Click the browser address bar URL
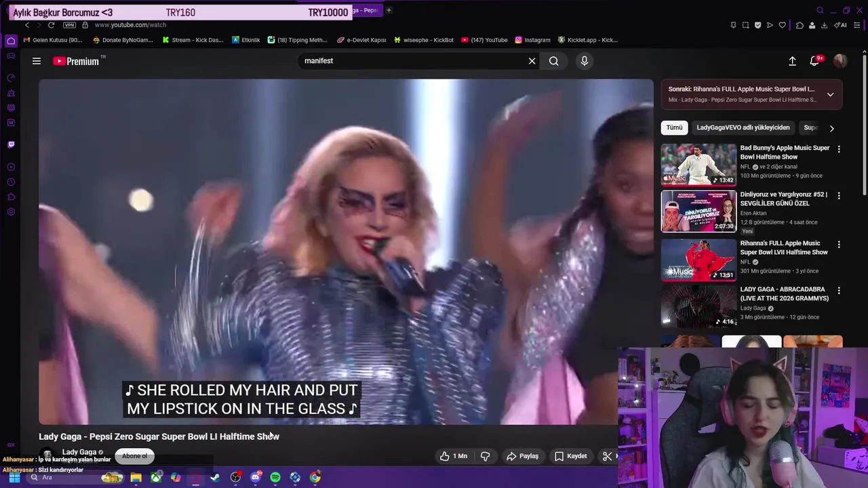The width and height of the screenshot is (868, 488). pos(130,25)
